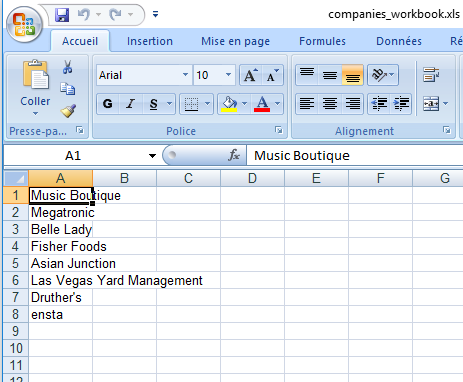The image size is (463, 382).
Task: Customize the Quick Access Toolbar
Action: point(155,14)
